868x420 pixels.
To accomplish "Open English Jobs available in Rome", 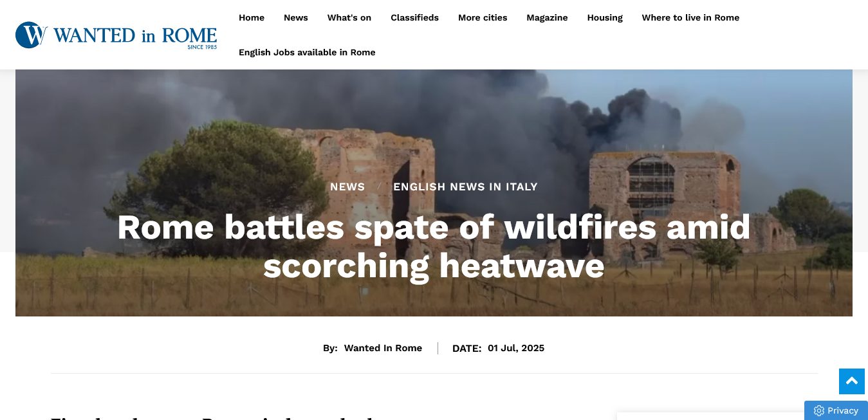I will pyautogui.click(x=307, y=52).
